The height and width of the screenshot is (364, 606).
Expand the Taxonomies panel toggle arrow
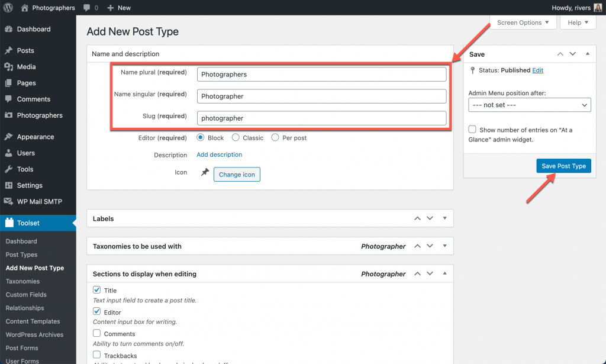(445, 246)
